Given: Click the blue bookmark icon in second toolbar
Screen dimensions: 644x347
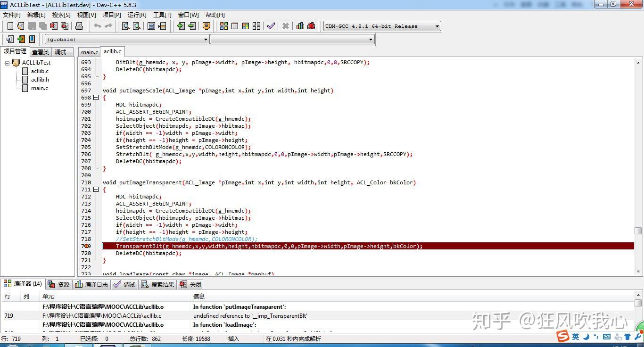Looking at the screenshot, I should pyautogui.click(x=32, y=39).
